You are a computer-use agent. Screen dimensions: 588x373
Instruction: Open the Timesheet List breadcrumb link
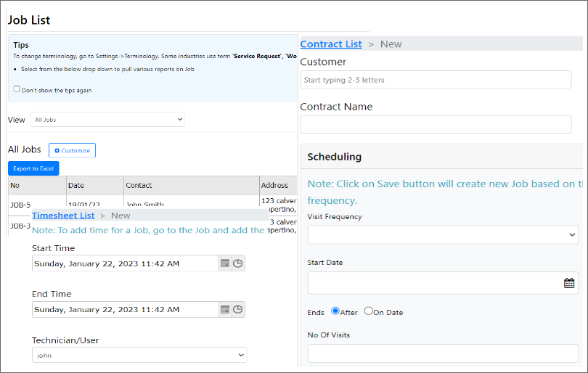pos(63,216)
